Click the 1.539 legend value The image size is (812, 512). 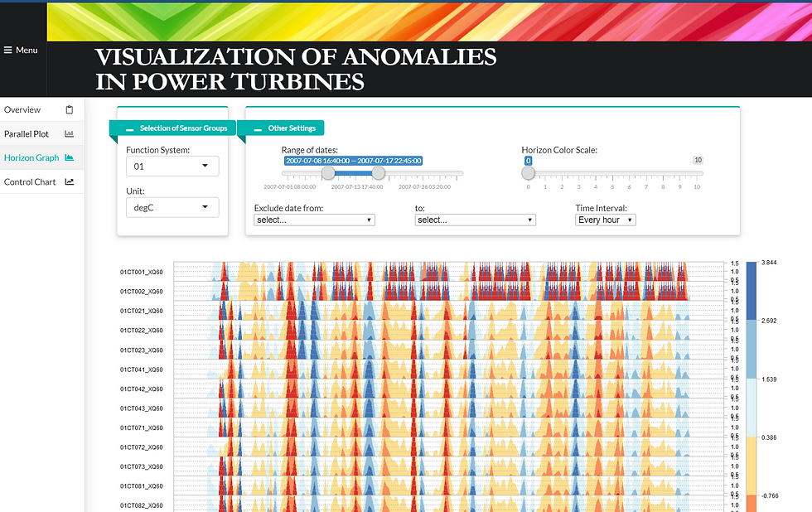tap(769, 379)
